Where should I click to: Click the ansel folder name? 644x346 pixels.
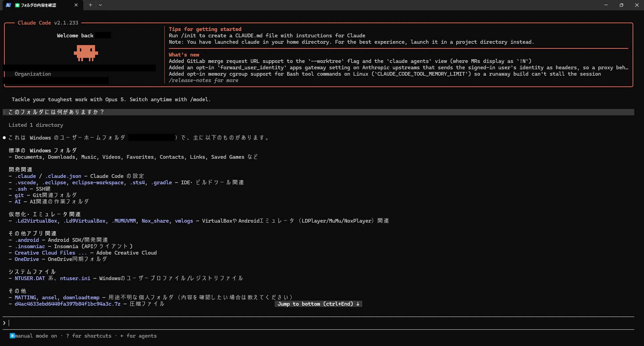point(49,298)
